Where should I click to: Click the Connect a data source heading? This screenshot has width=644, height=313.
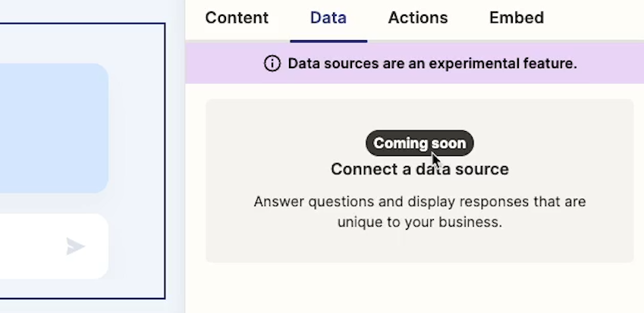(419, 169)
